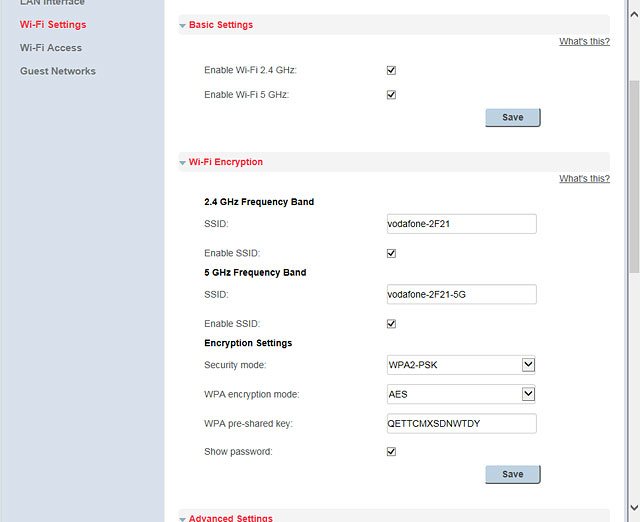Screen dimensions: 640x522
Task: Click the Encryption Settings heading
Action: (x=248, y=343)
